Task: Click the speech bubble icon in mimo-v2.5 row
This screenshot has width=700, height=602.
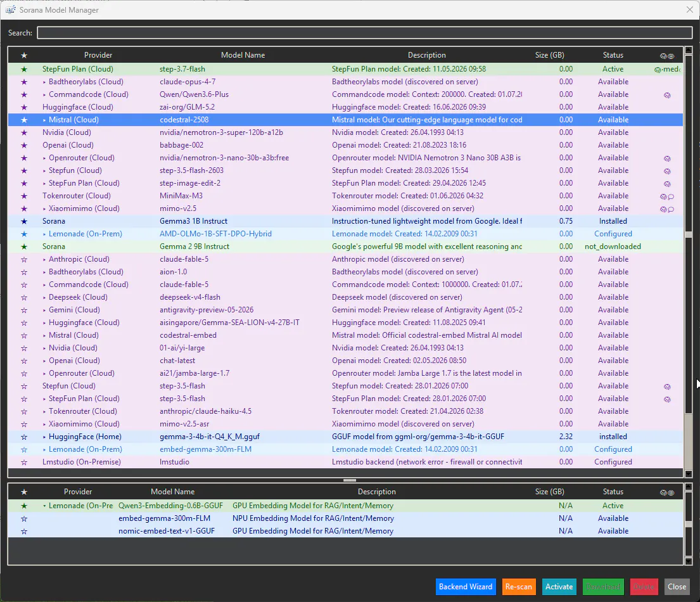Action: (x=670, y=209)
